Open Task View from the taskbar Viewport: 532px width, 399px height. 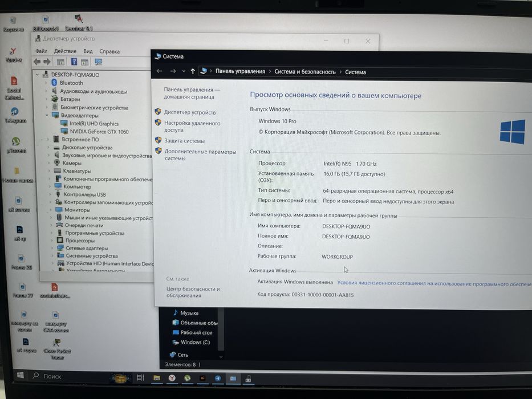(140, 377)
